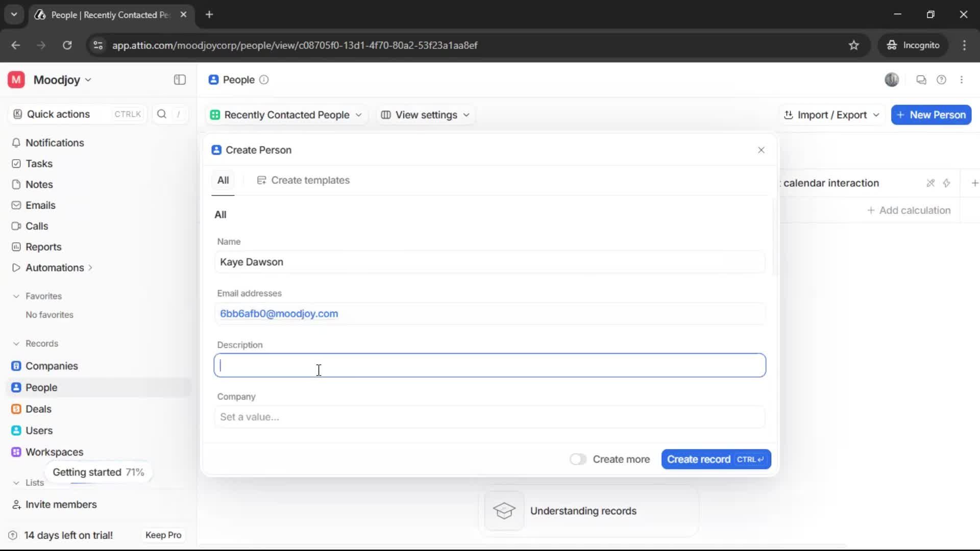Switch to the All tab in Create Person
The image size is (980, 551).
pos(223,180)
